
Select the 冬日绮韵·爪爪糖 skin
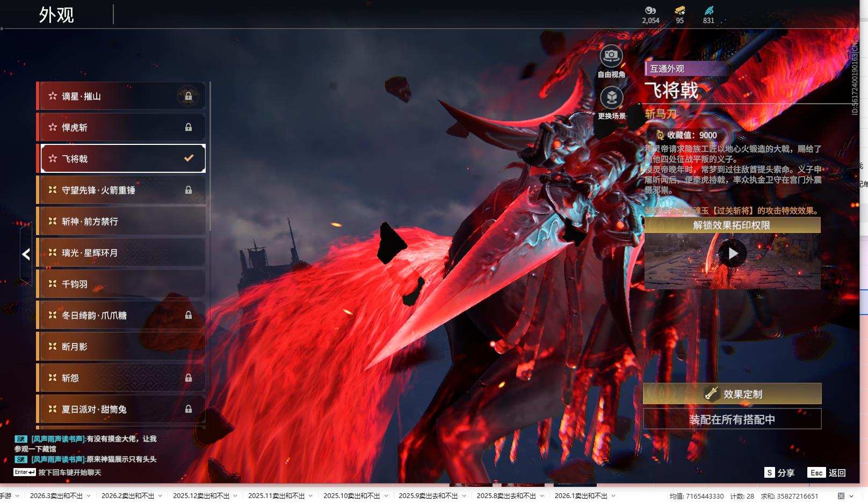pos(121,315)
